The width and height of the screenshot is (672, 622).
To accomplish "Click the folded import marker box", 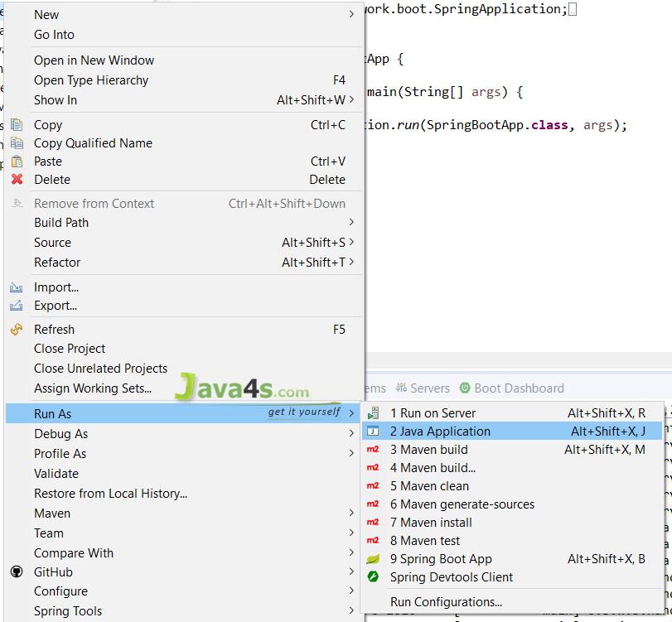I will click(573, 9).
